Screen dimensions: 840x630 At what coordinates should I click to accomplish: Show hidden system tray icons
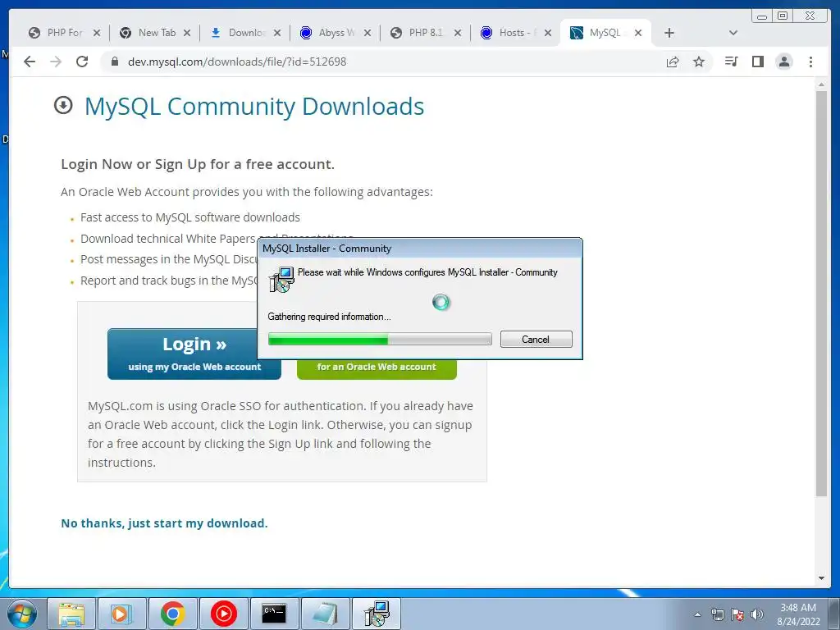point(697,614)
